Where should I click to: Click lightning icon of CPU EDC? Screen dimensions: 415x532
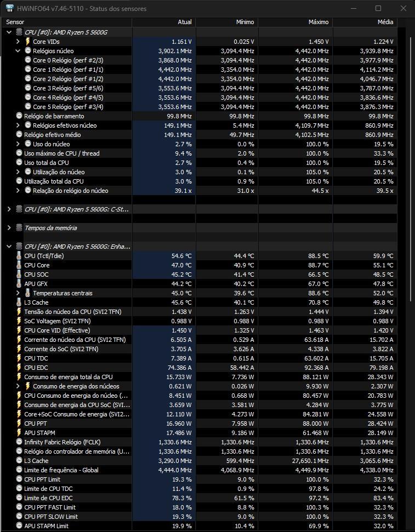[x=19, y=368]
